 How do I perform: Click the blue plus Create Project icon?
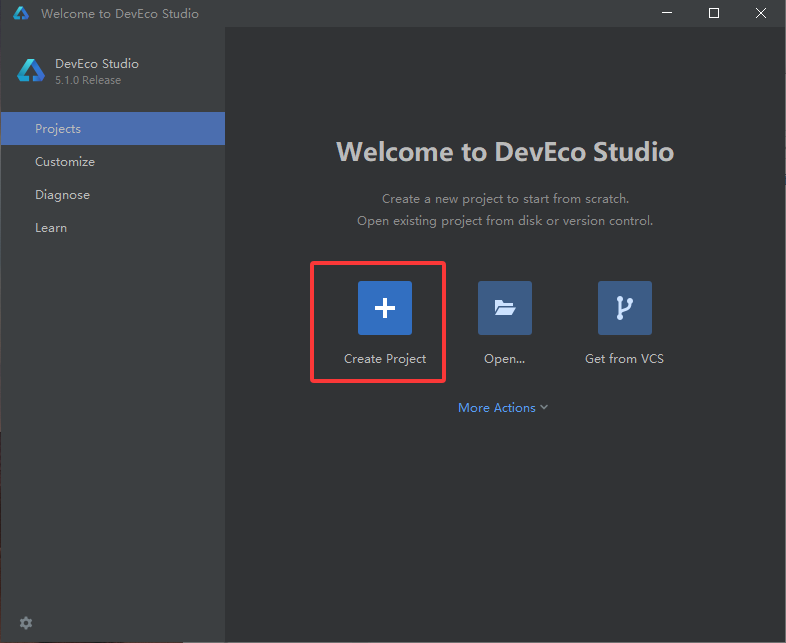pyautogui.click(x=384, y=308)
